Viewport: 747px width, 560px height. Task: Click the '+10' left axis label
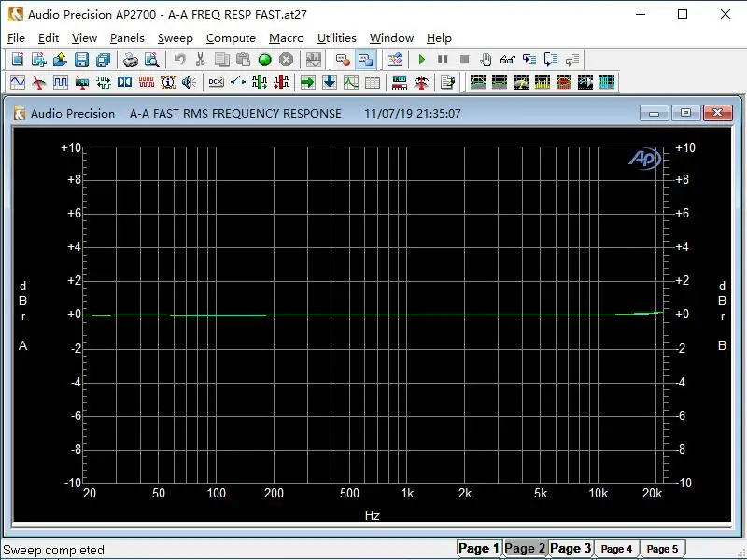pos(71,148)
